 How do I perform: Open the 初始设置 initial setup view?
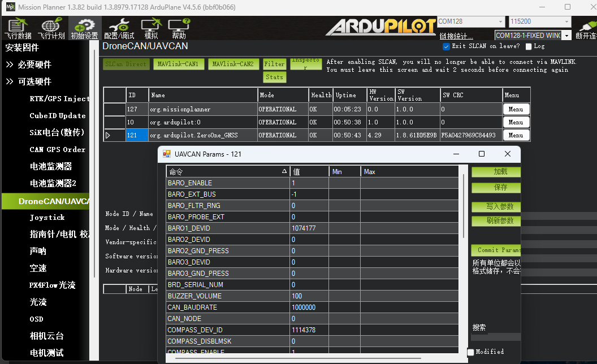pyautogui.click(x=85, y=29)
